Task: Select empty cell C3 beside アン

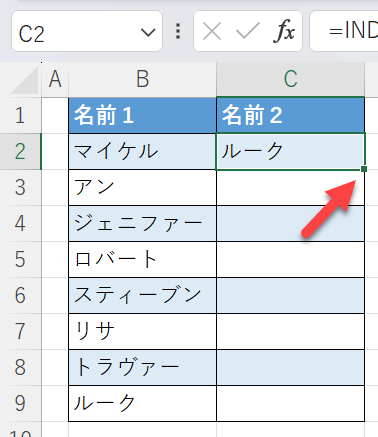Action: (290, 188)
